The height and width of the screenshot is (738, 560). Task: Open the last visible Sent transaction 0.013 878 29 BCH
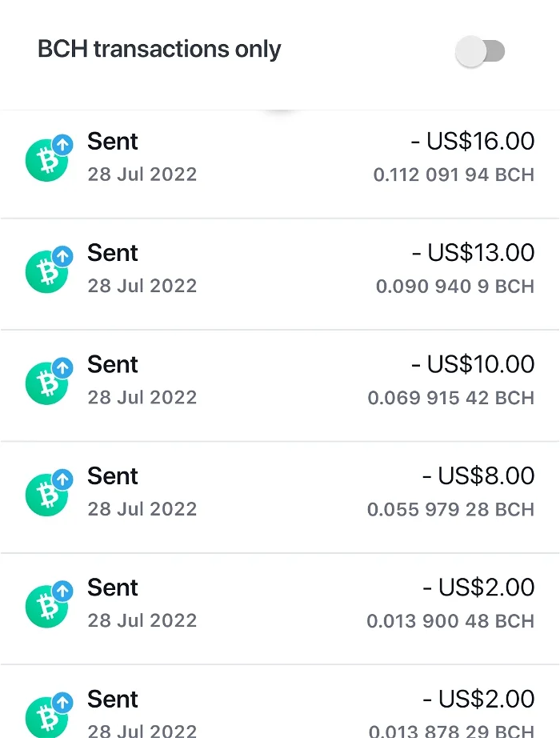pos(280,701)
